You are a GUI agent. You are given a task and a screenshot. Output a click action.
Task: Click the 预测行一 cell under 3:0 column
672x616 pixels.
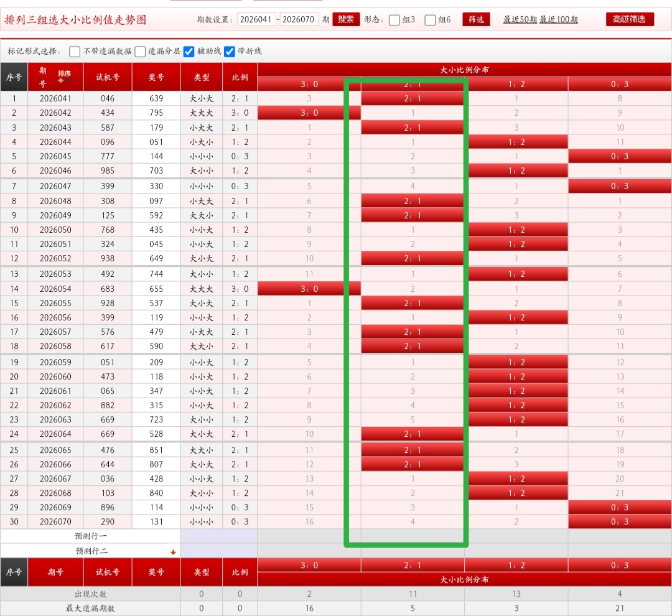(309, 536)
